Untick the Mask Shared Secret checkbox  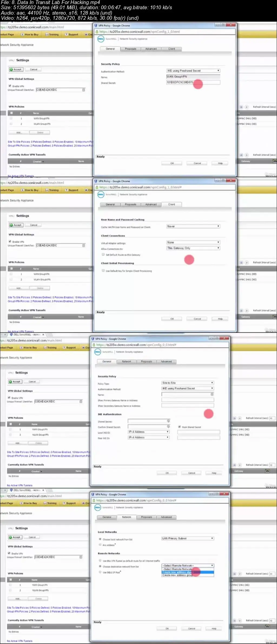tap(179, 427)
